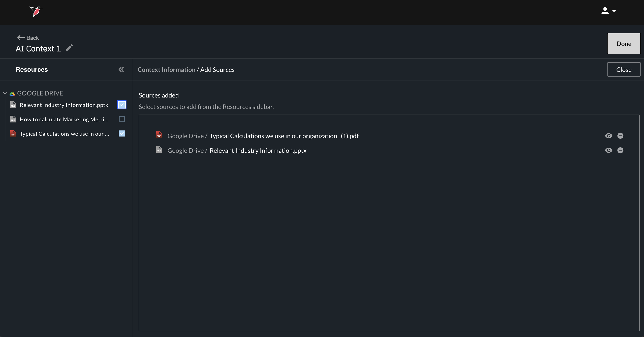Screen dimensions: 644x337
Task: Uncheck Typical Calculations PDF checkbox
Action: coord(122,133)
